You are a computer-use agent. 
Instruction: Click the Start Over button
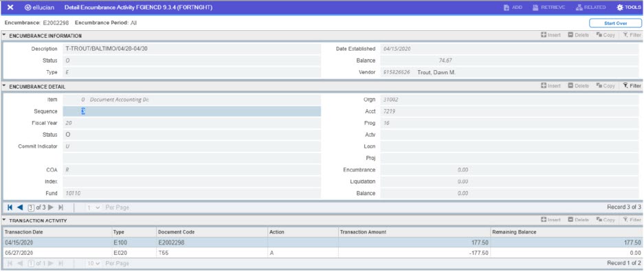point(615,23)
